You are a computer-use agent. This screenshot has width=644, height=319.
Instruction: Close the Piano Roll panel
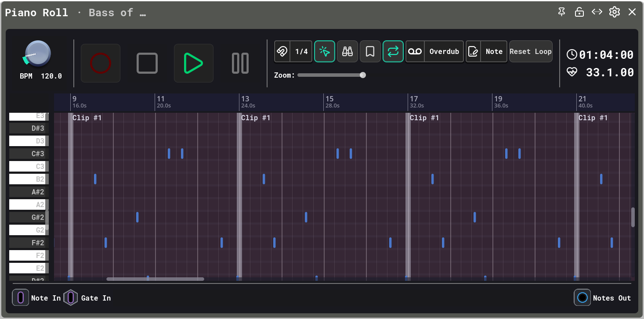pyautogui.click(x=632, y=12)
